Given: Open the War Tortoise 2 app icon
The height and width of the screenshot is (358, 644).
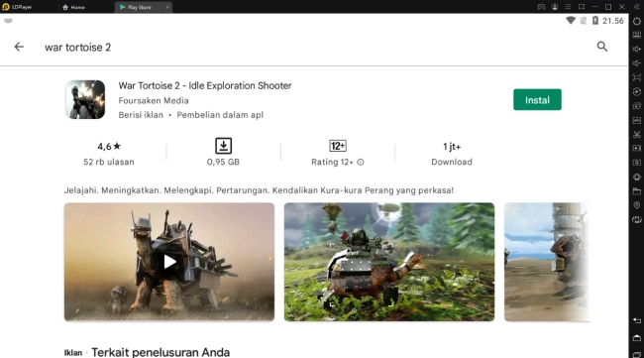Looking at the screenshot, I should pos(85,99).
